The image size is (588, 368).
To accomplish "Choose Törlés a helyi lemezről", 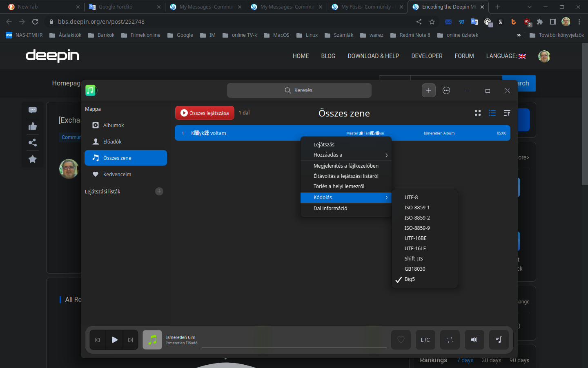I will (x=346, y=186).
